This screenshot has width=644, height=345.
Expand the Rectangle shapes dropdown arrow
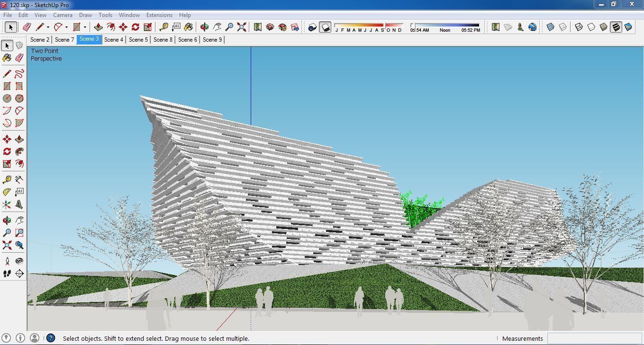click(x=85, y=27)
